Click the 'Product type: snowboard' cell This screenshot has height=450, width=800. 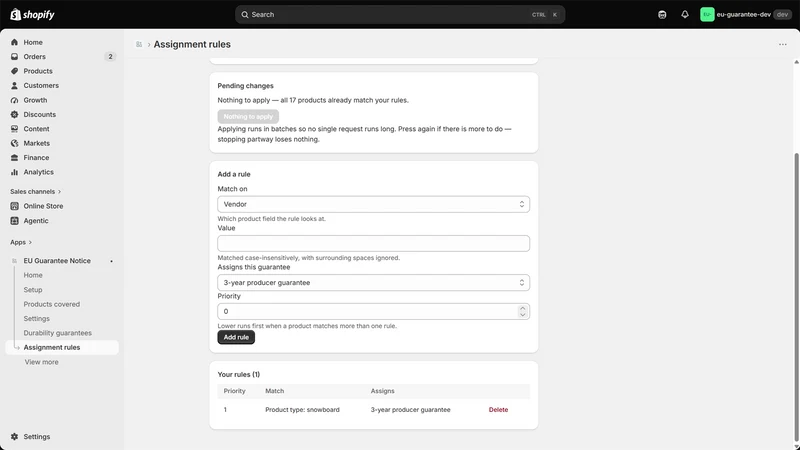coord(302,410)
